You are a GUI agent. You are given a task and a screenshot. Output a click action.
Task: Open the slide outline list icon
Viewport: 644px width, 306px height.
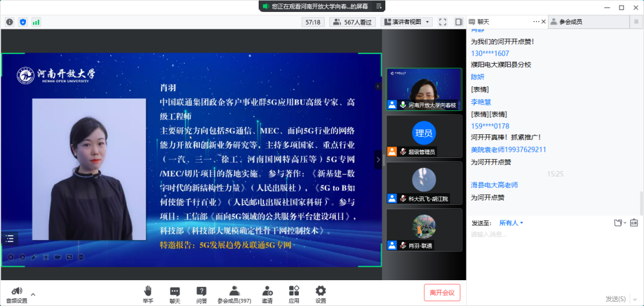10,238
